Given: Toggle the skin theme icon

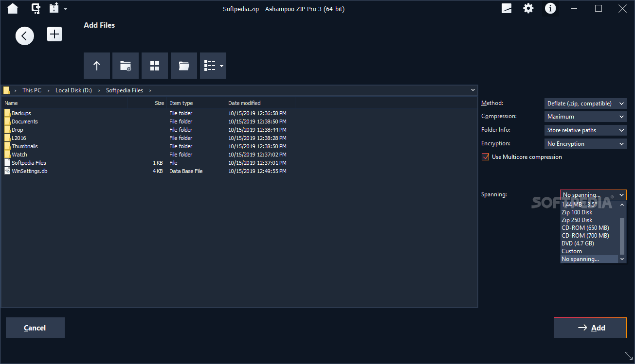Looking at the screenshot, I should coord(507,8).
